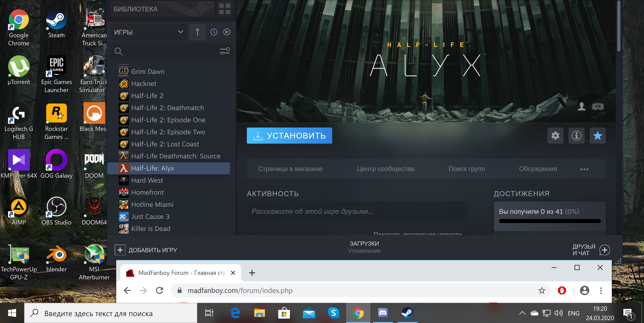The height and width of the screenshot is (323, 644).
Task: Open a new Chrome tab
Action: (x=252, y=273)
